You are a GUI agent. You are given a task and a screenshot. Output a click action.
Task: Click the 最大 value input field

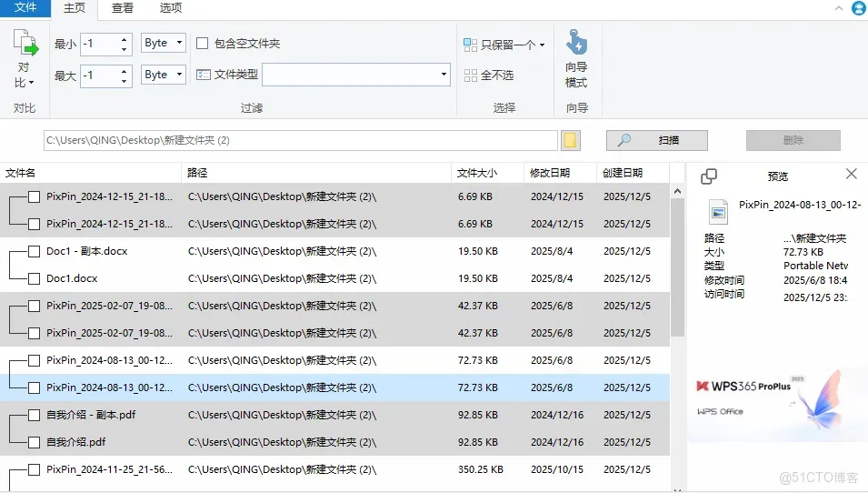(x=100, y=75)
